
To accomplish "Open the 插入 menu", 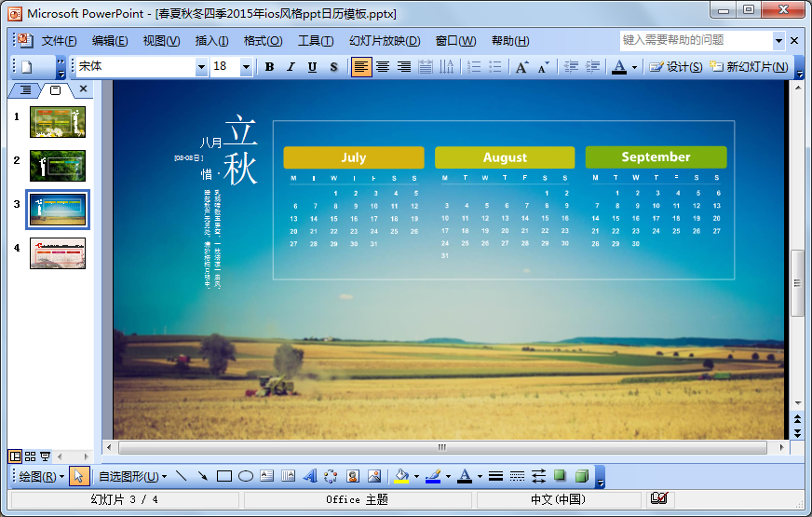I will point(211,41).
